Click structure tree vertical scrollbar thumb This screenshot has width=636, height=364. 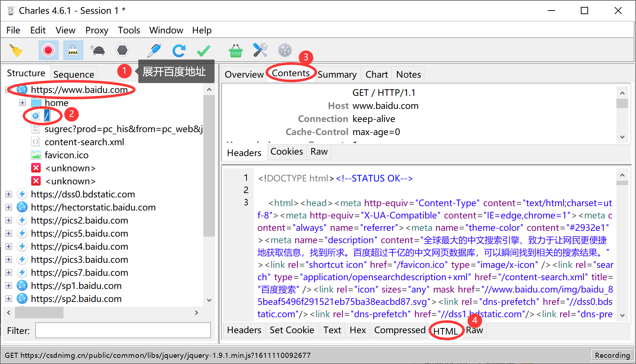(209, 165)
